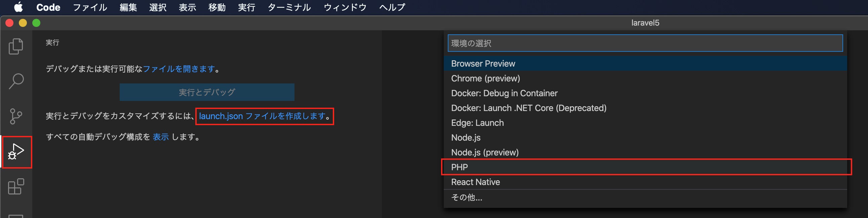Click launch.json ファイルを作成します link
The height and width of the screenshot is (218, 868).
[262, 116]
